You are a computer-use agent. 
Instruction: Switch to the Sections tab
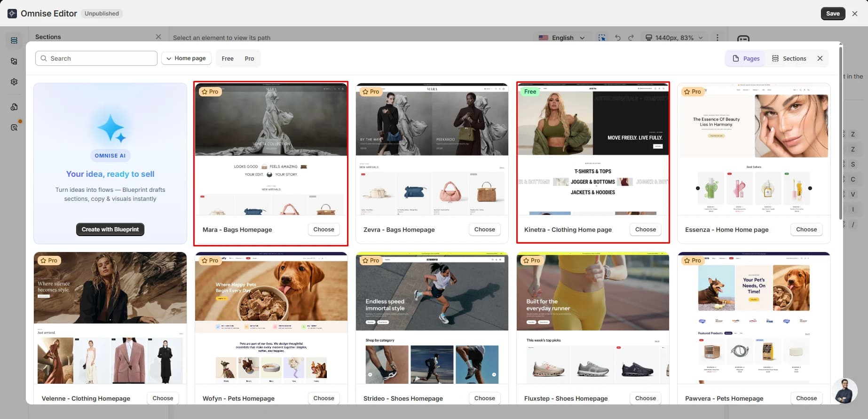pos(789,58)
